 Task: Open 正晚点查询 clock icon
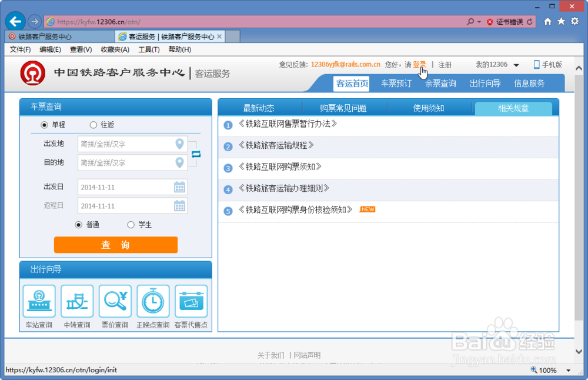click(153, 301)
